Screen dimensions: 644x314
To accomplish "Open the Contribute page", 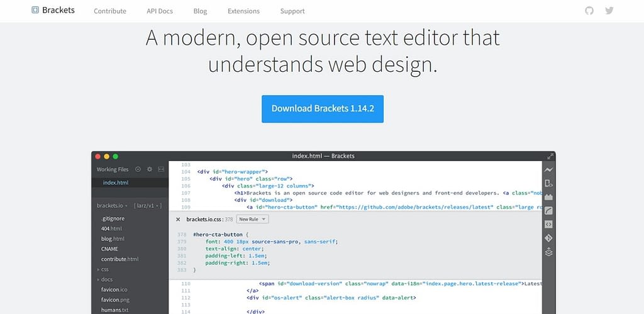I will [x=110, y=11].
